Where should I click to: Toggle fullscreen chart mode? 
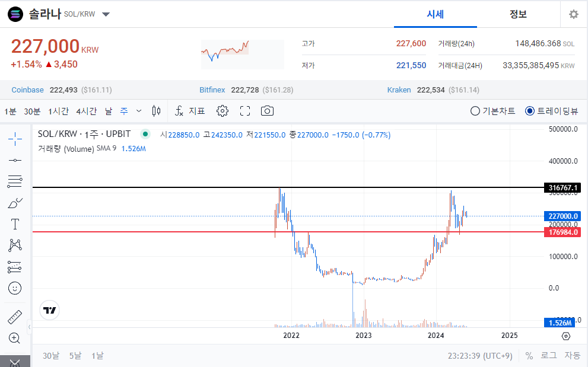[x=245, y=111]
